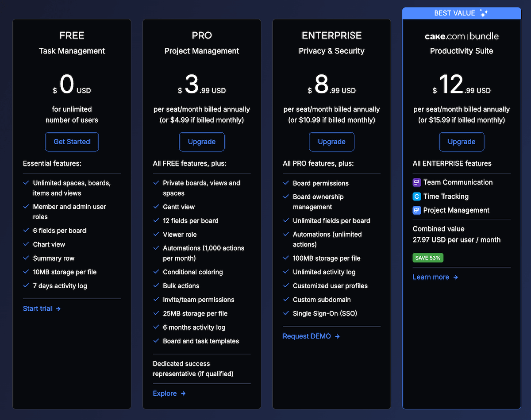This screenshot has width=531, height=420.
Task: Click Upgrade on the ENTERPRISE plan
Action: tap(331, 142)
